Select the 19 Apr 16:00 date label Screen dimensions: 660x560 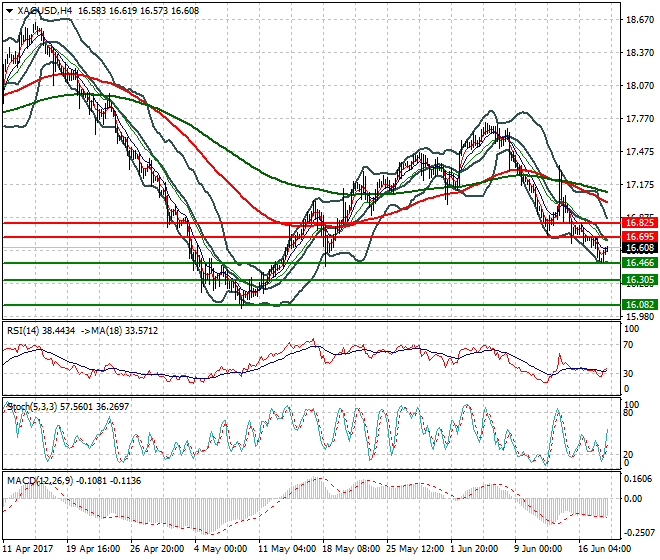93,549
